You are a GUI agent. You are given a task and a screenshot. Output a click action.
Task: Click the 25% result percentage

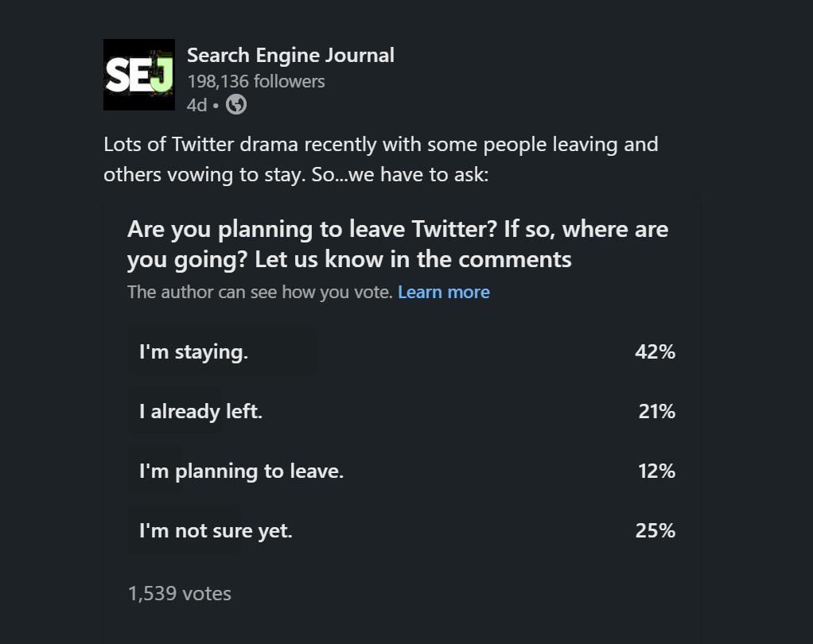655,531
